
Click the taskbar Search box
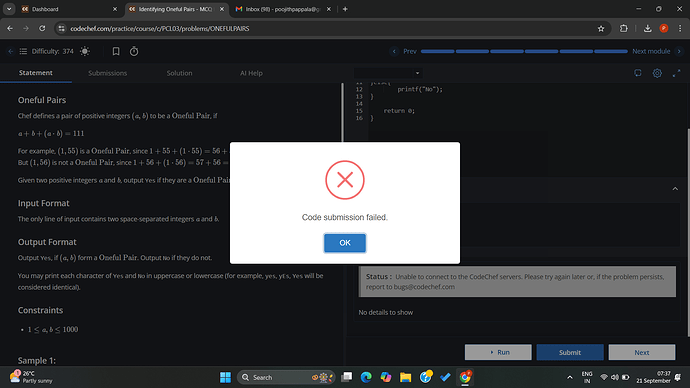tap(286, 377)
